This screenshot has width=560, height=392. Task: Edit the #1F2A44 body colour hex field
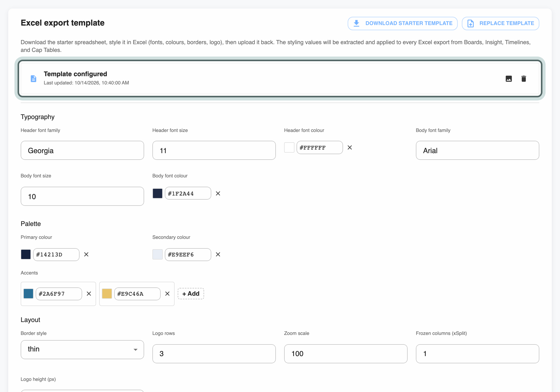[188, 193]
